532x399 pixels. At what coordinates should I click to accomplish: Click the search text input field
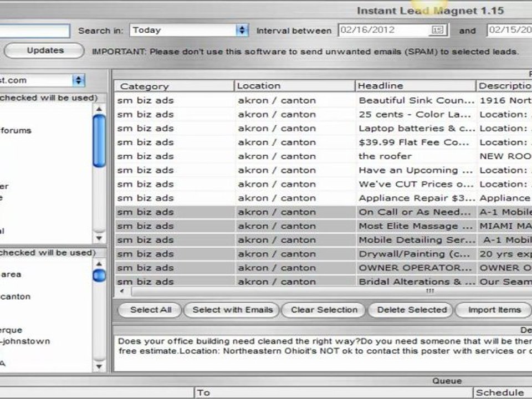pyautogui.click(x=34, y=30)
